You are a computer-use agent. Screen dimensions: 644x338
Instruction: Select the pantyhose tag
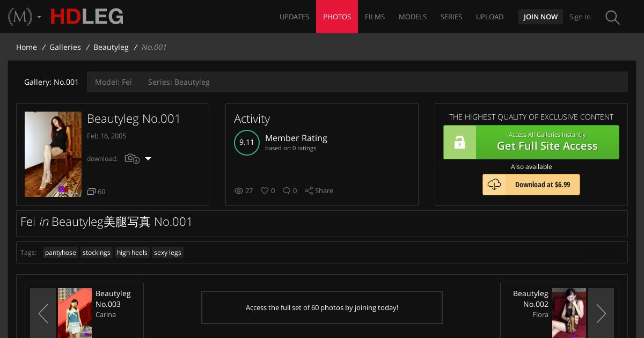point(61,253)
